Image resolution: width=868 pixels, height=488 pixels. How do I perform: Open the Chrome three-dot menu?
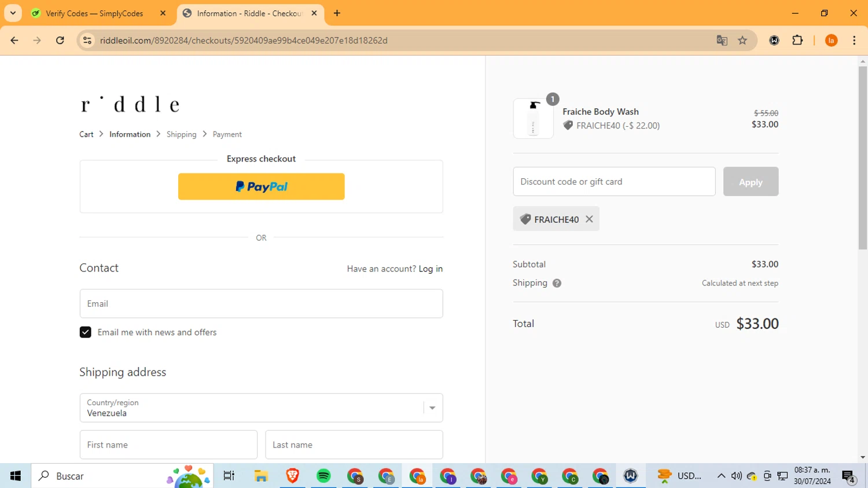pyautogui.click(x=854, y=41)
